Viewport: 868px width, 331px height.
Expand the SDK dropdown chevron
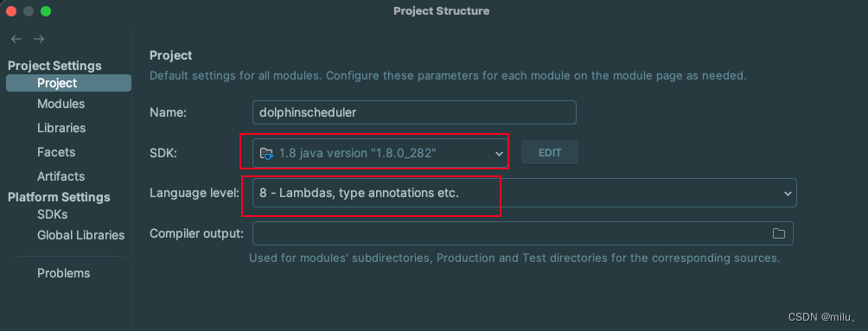(500, 154)
